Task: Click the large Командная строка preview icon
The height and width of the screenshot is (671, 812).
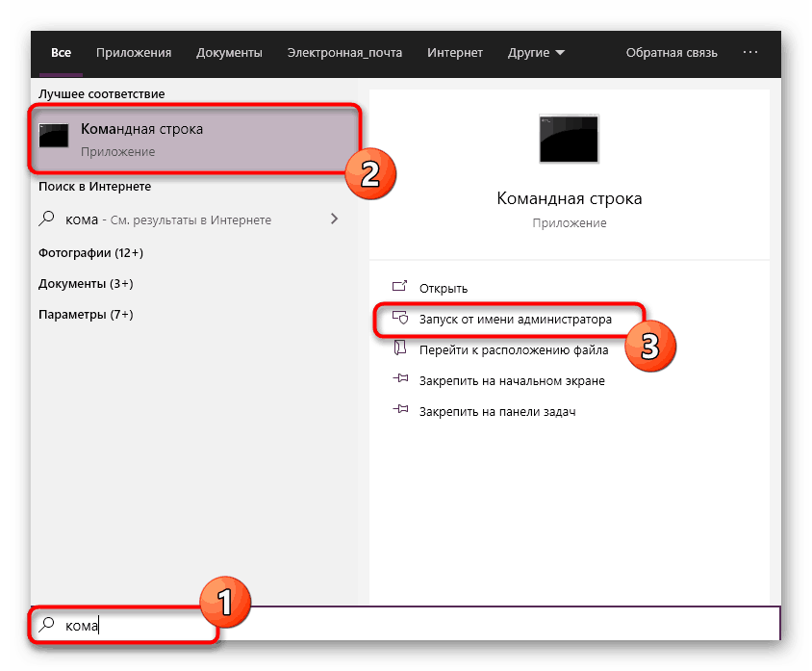Action: (x=570, y=139)
